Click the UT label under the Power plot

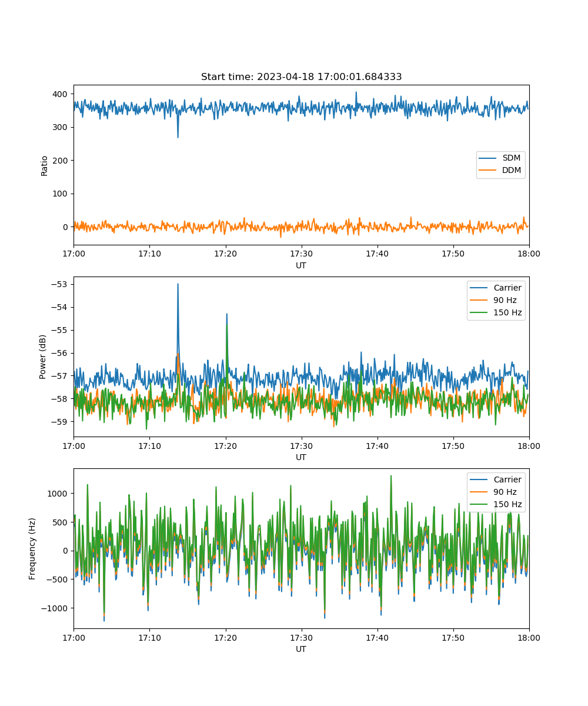tap(301, 457)
